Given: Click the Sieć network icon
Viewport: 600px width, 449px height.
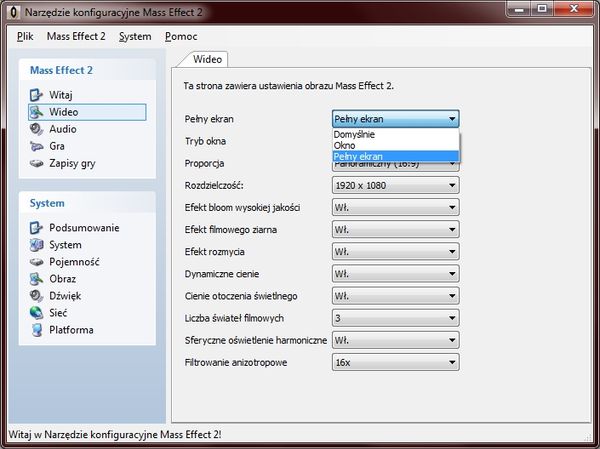Looking at the screenshot, I should point(37,313).
